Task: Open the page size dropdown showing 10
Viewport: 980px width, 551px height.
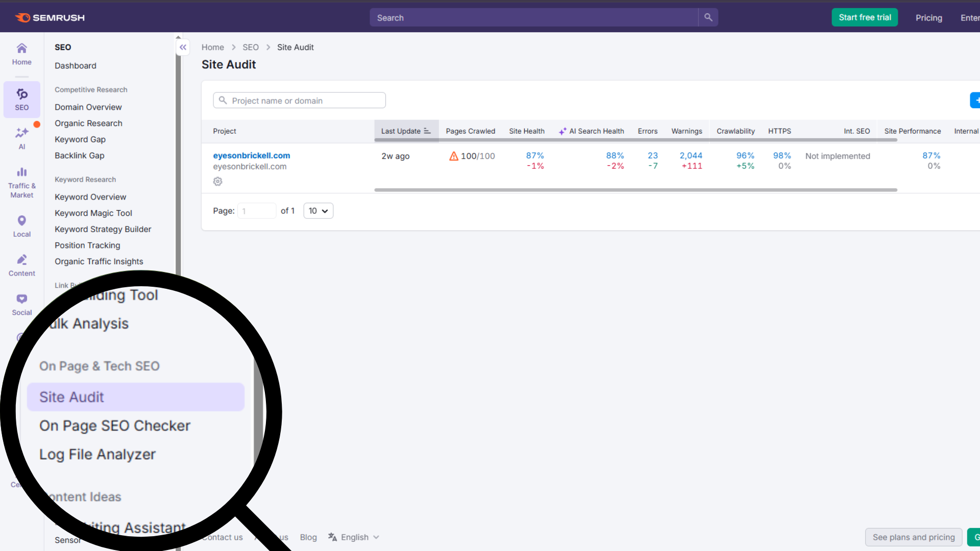Action: click(318, 211)
